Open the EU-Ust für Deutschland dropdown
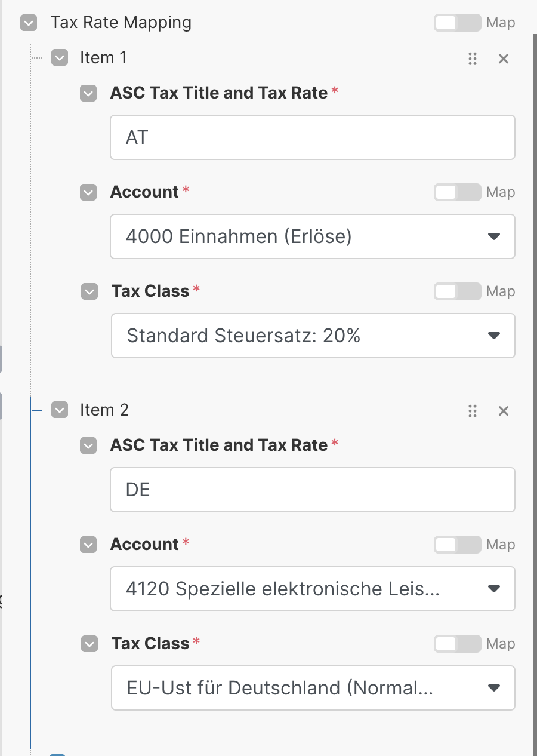 (x=312, y=688)
